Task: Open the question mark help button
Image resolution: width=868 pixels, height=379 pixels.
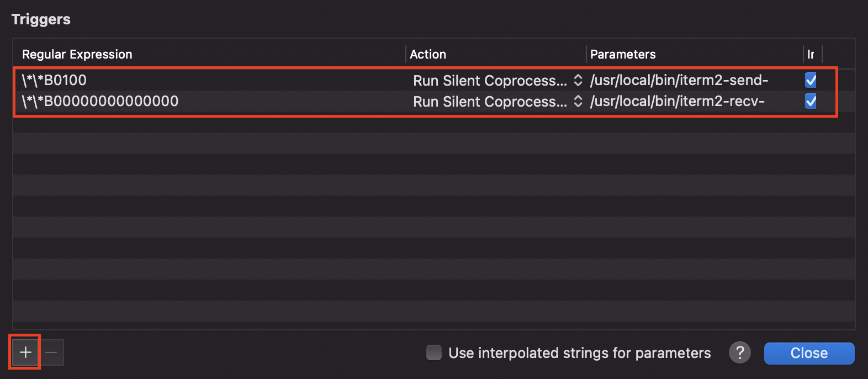Action: (x=740, y=352)
